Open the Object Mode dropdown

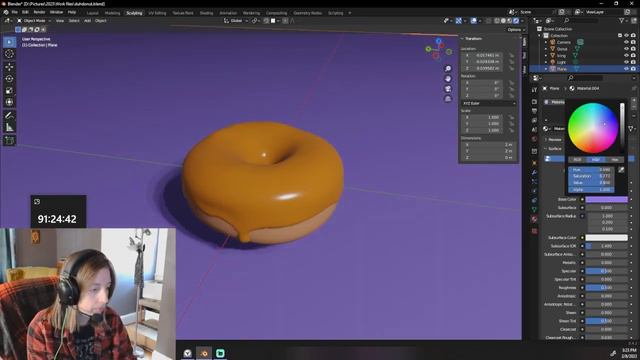tap(33, 20)
